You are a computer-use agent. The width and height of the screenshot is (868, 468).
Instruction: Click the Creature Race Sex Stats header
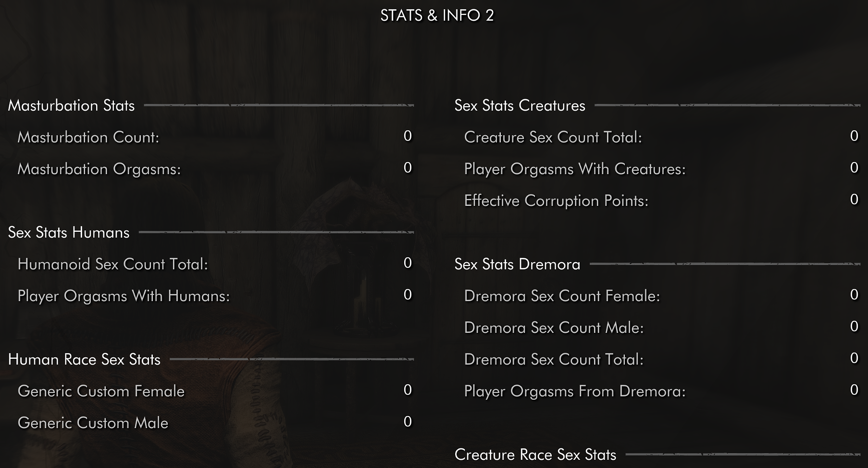(535, 455)
